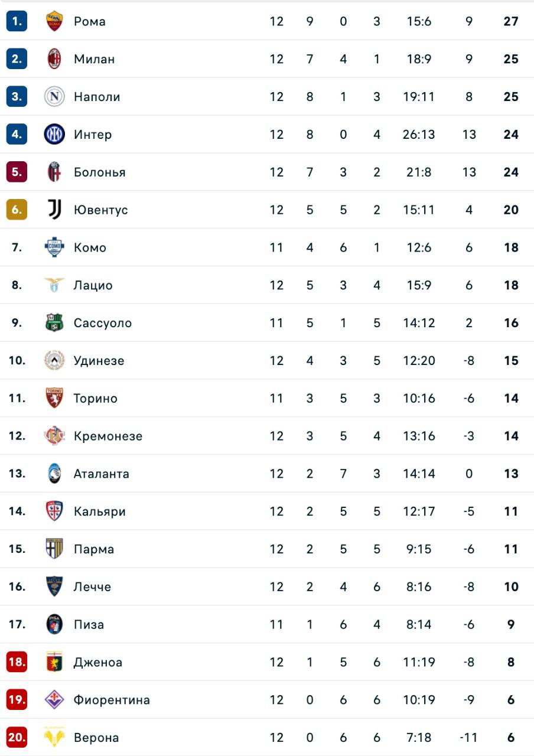The image size is (534, 756).
Task: Click the gold position badge 6
Action: (17, 210)
